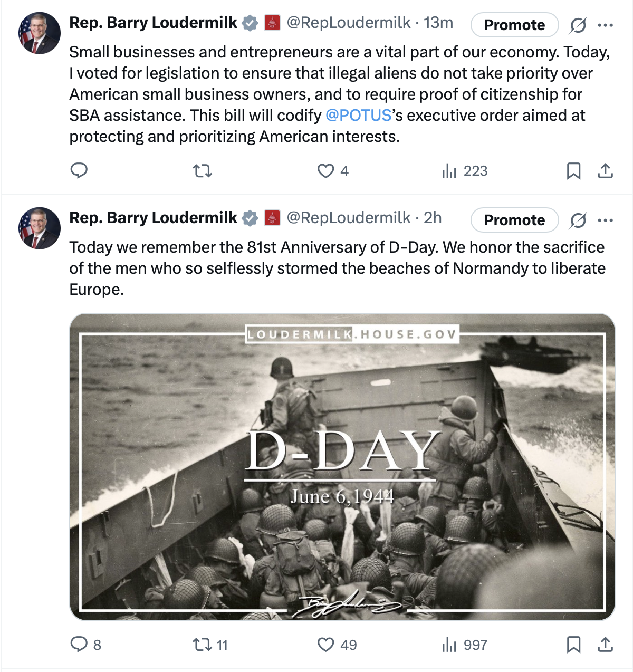The width and height of the screenshot is (633, 672).
Task: Repost the D-Day anniversary tweet
Action: [x=203, y=645]
